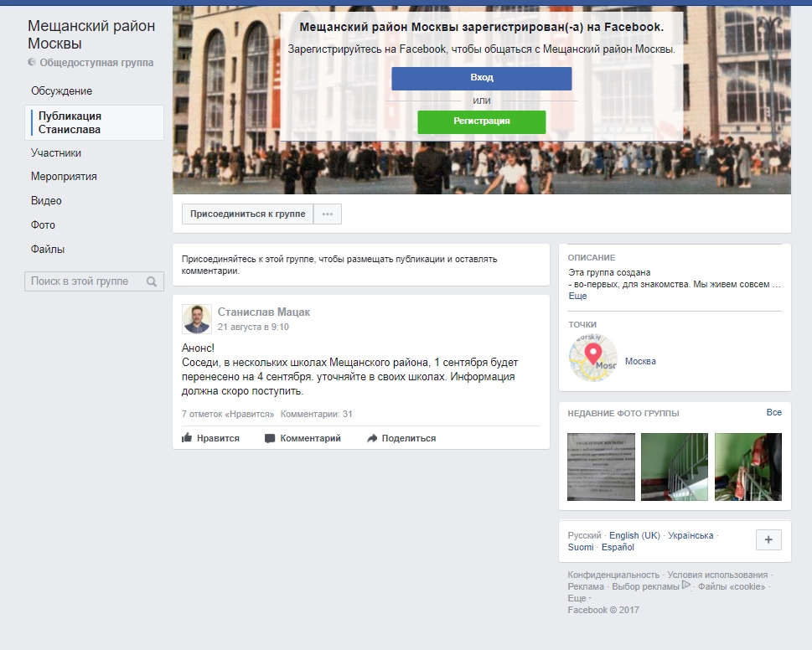This screenshot has height=650, width=812.
Task: Expand group description via Еще link
Action: click(x=577, y=297)
